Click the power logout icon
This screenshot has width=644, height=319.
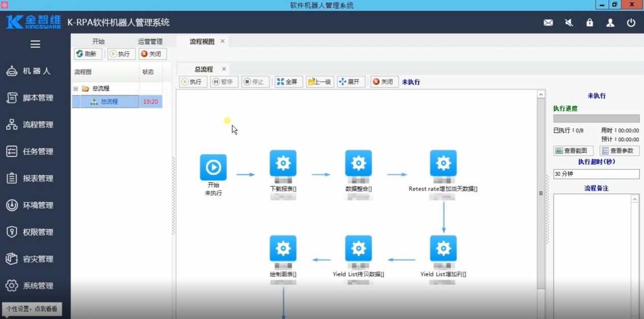click(x=631, y=23)
